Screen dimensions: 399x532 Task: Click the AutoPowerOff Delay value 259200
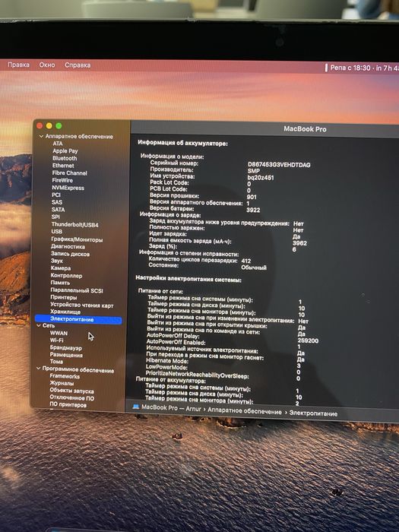(x=308, y=340)
